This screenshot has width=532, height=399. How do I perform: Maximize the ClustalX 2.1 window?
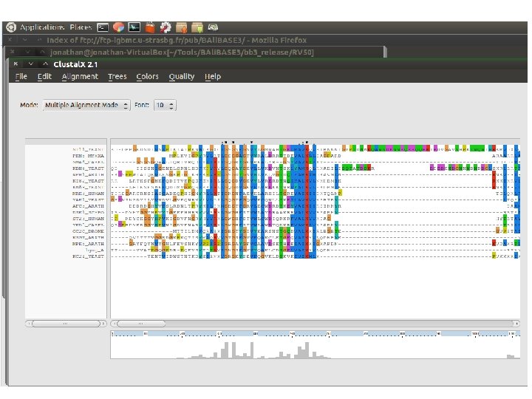pos(45,64)
